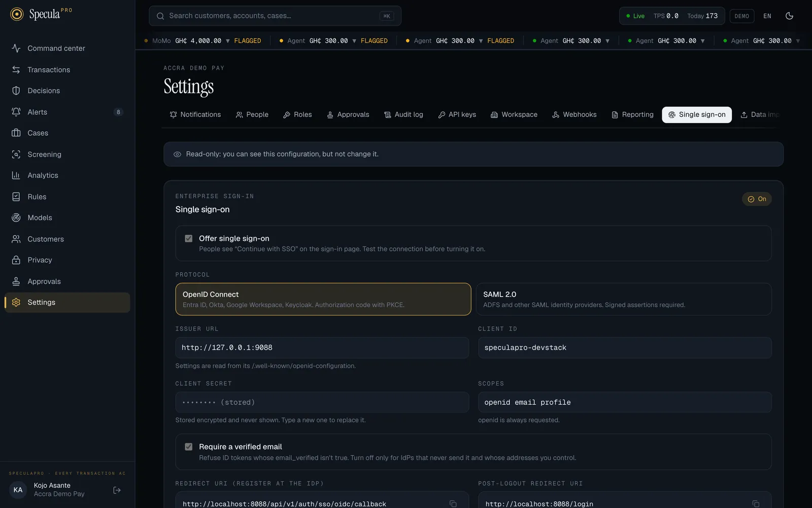The image size is (812, 508).
Task: Toggle the Require a verified email checkbox
Action: [189, 447]
